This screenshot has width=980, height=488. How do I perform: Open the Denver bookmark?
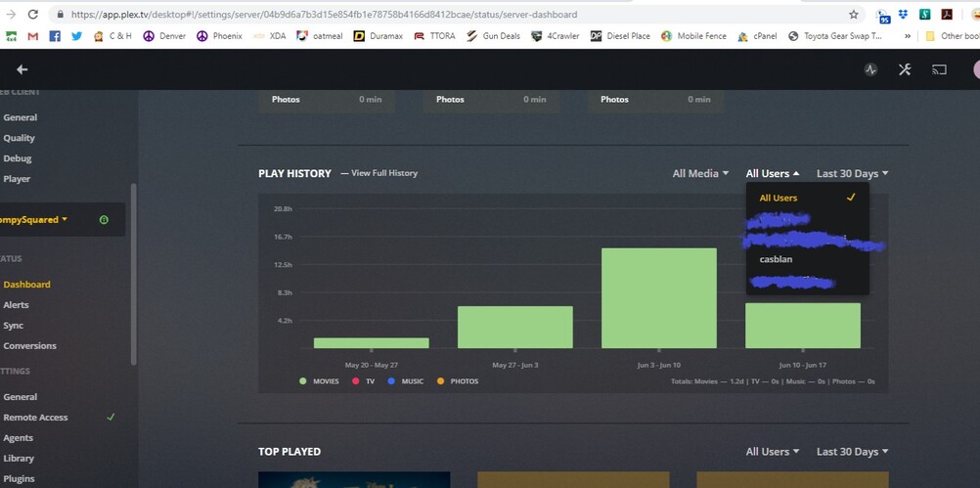click(x=164, y=36)
